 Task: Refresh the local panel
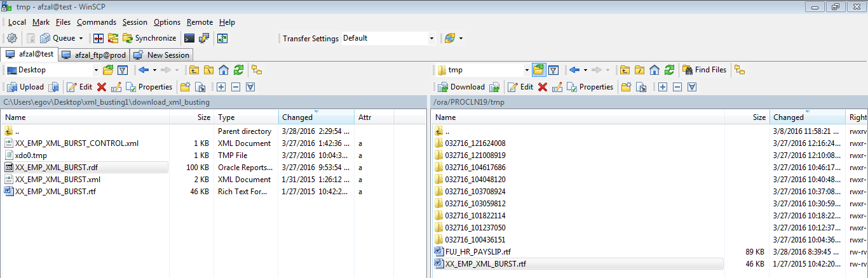click(x=238, y=70)
